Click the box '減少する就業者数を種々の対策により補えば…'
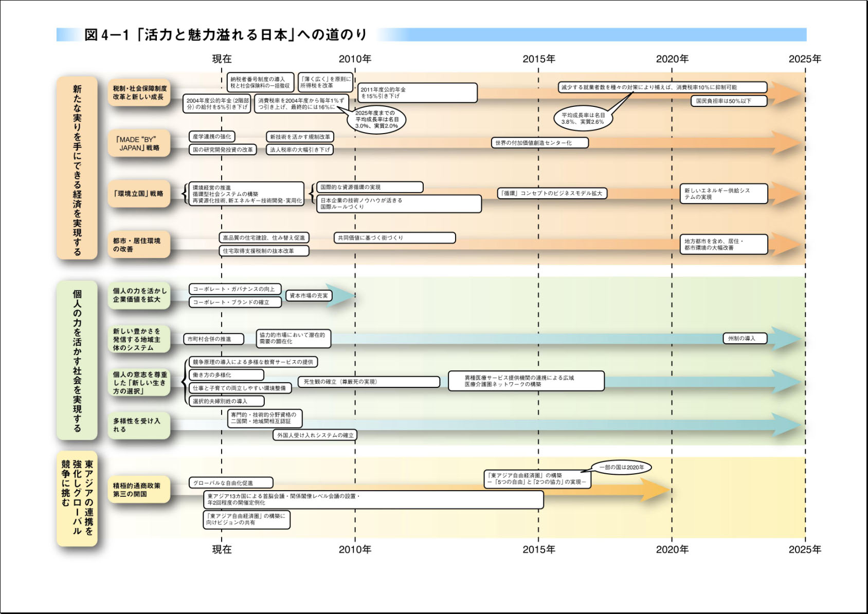 pyautogui.click(x=663, y=87)
